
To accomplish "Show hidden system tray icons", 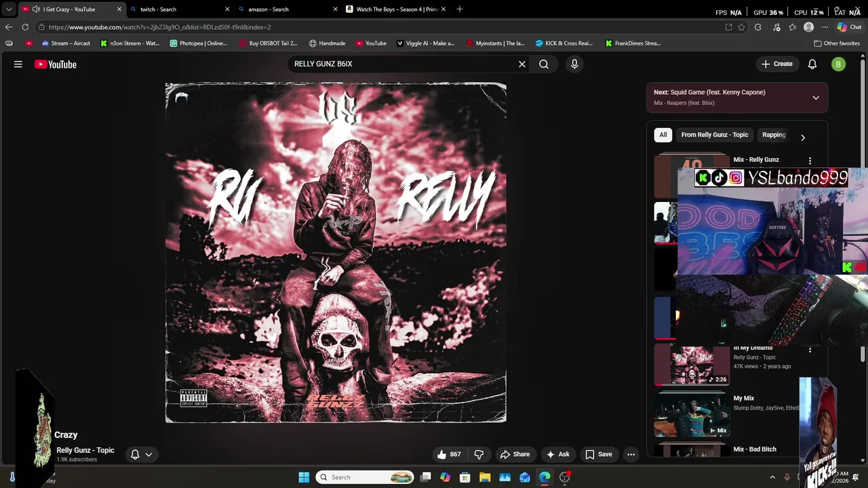I will click(x=772, y=477).
